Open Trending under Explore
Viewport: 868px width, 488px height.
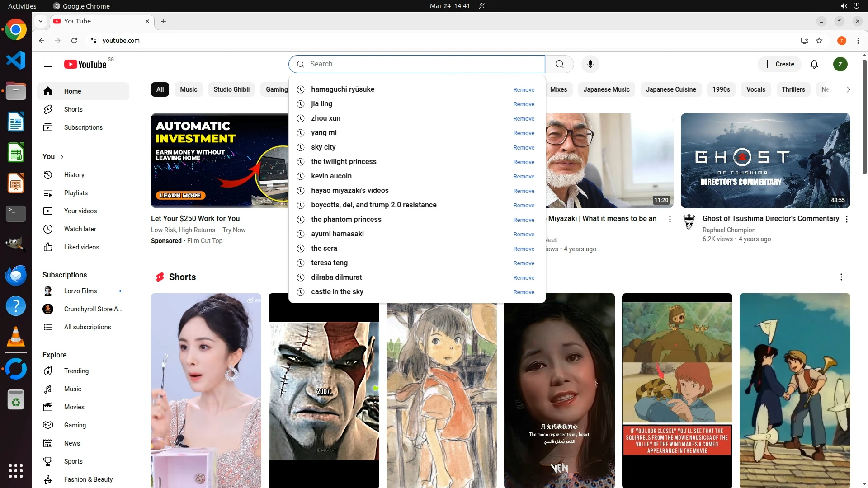76,371
